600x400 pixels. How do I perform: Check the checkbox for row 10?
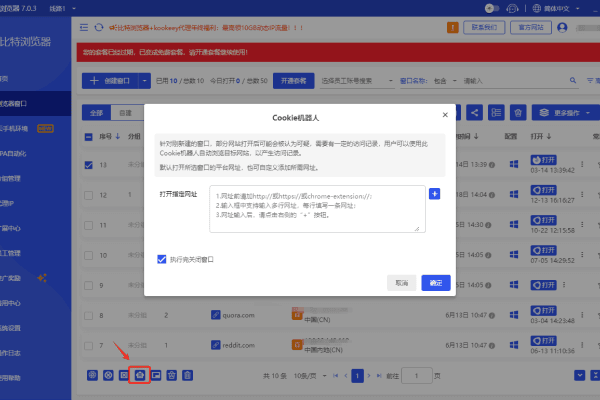[88, 255]
